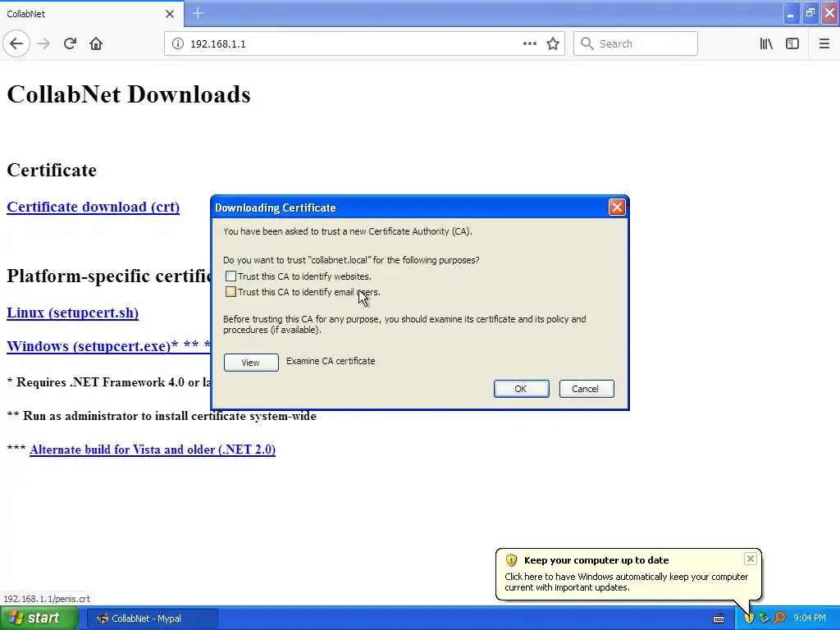Click the magnifier icon in the search box
840x630 pixels.
[x=587, y=43]
